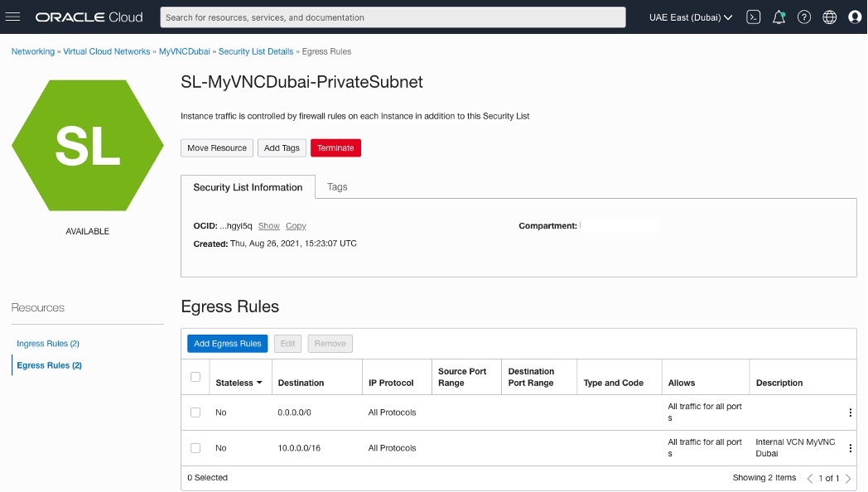The image size is (868, 492).
Task: Open actions menu for 10.0.0.0/16 rule
Action: [851, 448]
